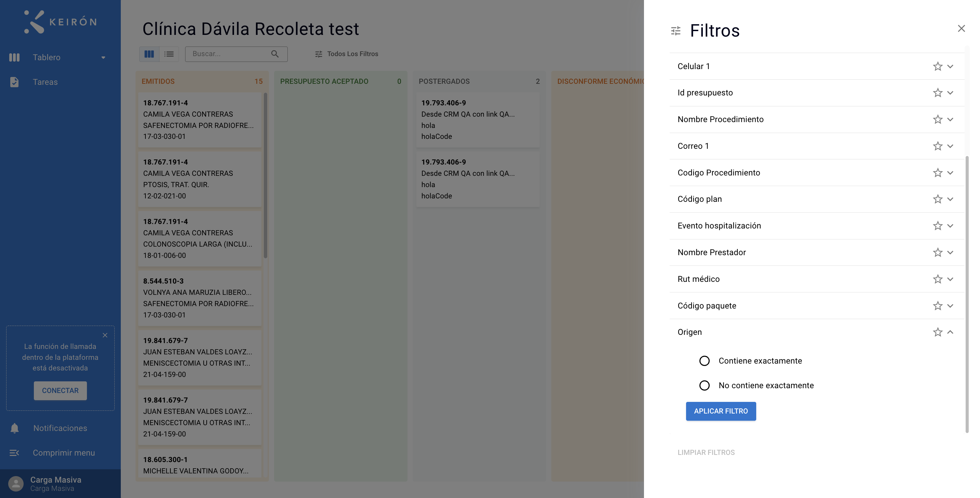Viewport: 980px width, 498px height.
Task: Star the Código paquete filter
Action: tap(937, 306)
